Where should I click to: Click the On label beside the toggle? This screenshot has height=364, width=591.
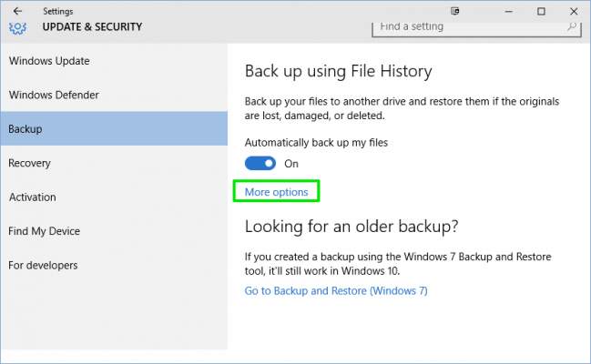tap(291, 164)
